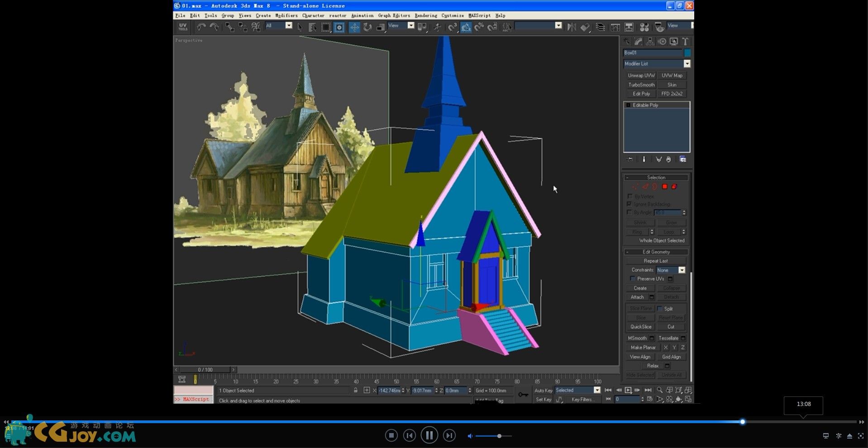Open the Rendering menu
This screenshot has width=868, height=448.
pyautogui.click(x=426, y=15)
